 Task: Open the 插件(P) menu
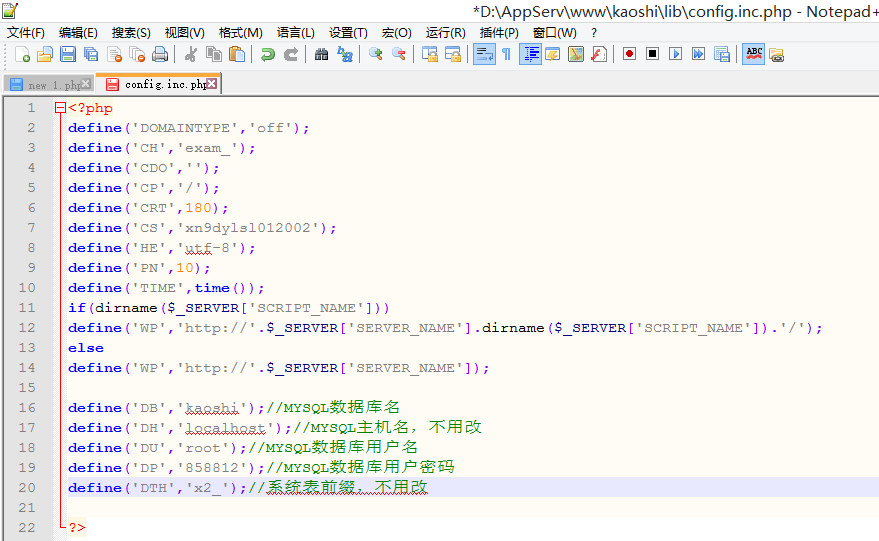[499, 33]
